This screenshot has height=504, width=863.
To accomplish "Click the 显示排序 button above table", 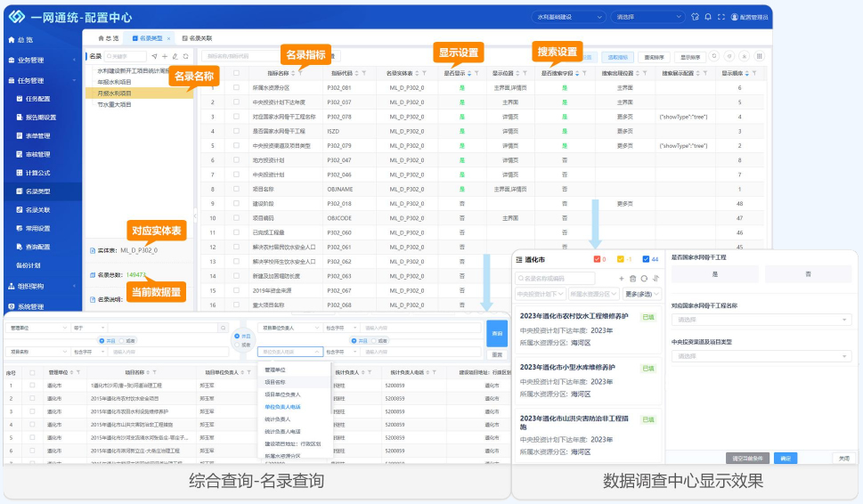I will 690,56.
